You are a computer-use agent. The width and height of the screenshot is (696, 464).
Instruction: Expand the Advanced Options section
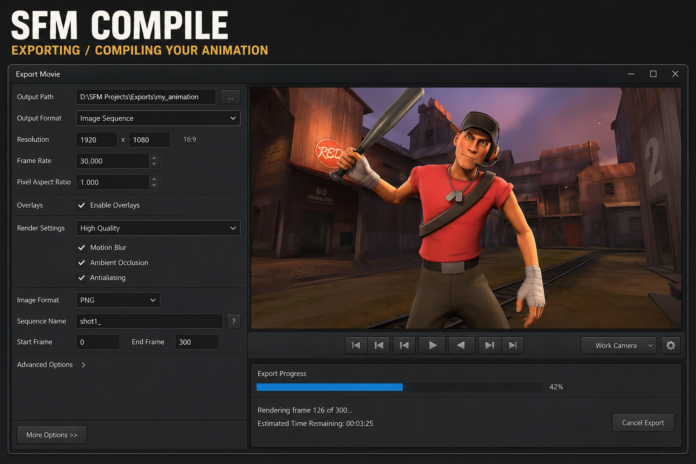[51, 365]
